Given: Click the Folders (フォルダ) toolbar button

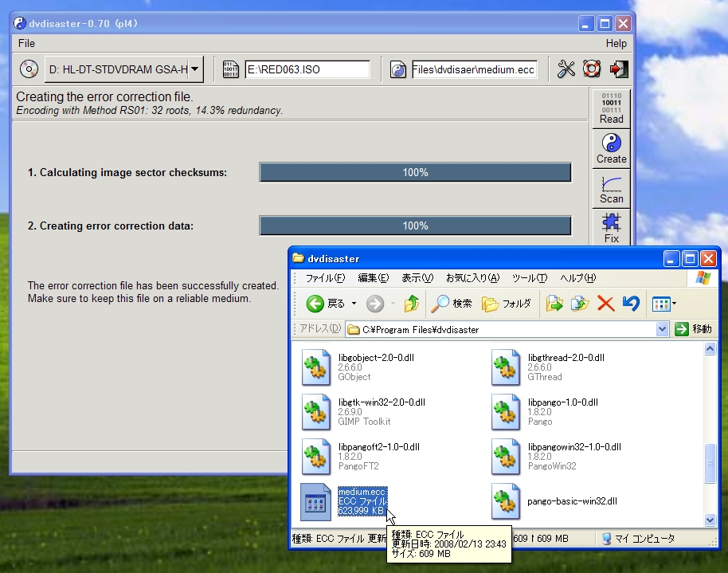Looking at the screenshot, I should [506, 304].
